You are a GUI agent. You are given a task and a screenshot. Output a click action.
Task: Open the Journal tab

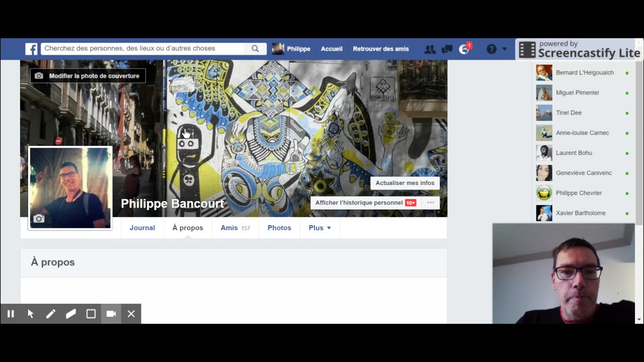point(142,228)
